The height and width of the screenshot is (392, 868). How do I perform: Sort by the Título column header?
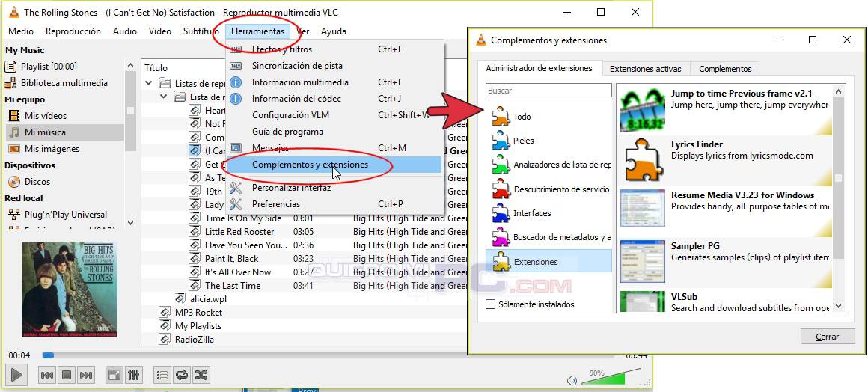156,67
